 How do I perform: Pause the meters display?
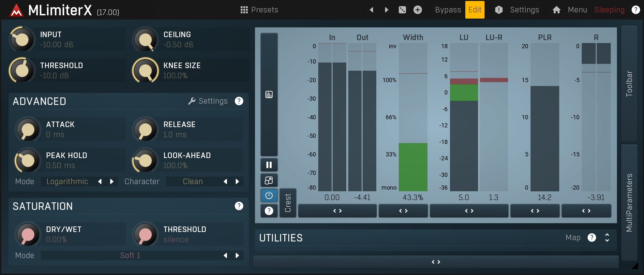point(269,165)
